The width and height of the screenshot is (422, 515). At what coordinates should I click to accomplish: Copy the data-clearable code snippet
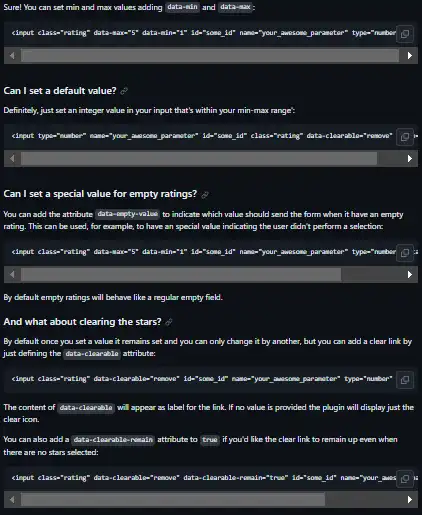(x=405, y=380)
